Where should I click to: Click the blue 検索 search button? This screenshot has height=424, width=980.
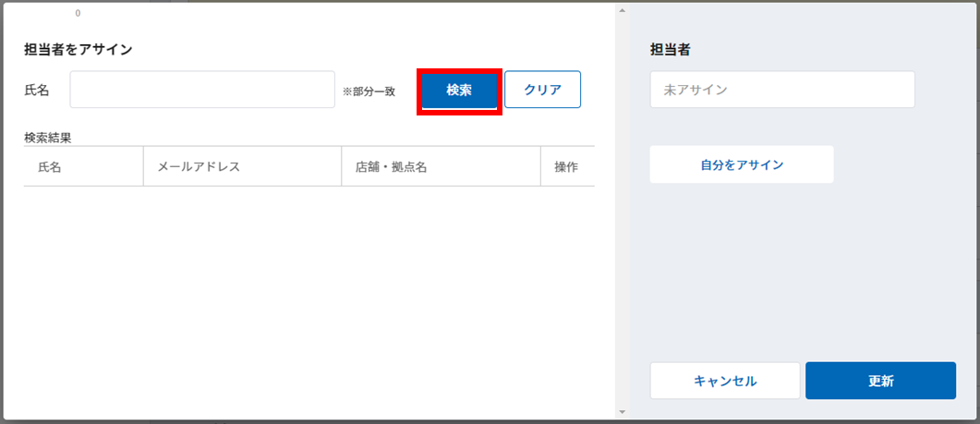click(459, 90)
